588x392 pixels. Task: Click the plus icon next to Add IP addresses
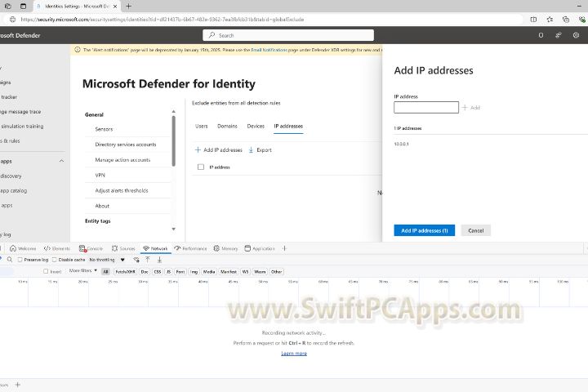[198, 149]
